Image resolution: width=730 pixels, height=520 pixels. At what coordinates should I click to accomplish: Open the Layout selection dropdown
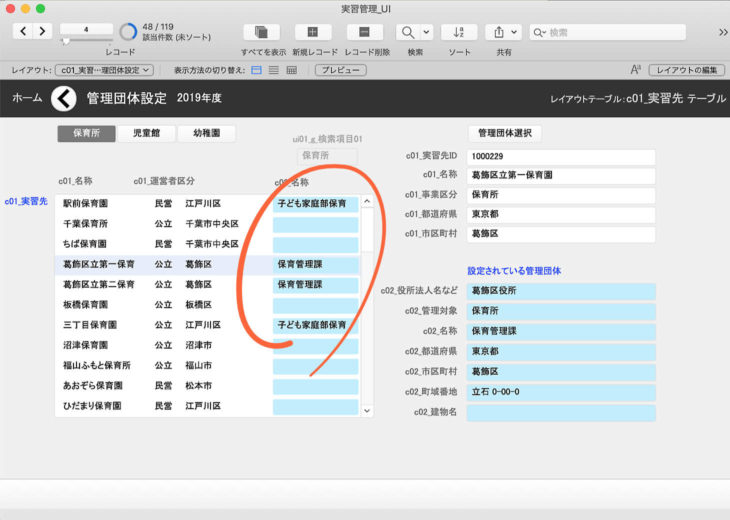[105, 70]
